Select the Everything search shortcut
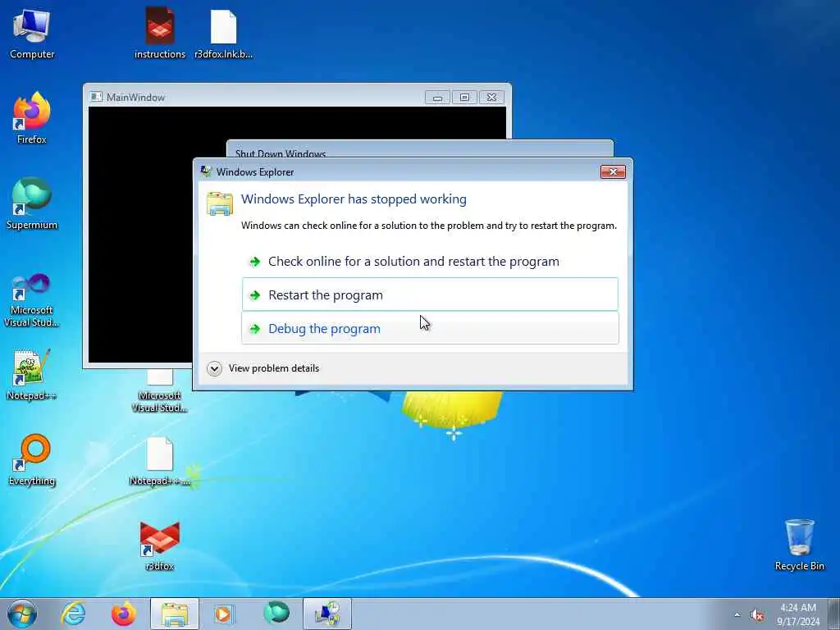 32,459
